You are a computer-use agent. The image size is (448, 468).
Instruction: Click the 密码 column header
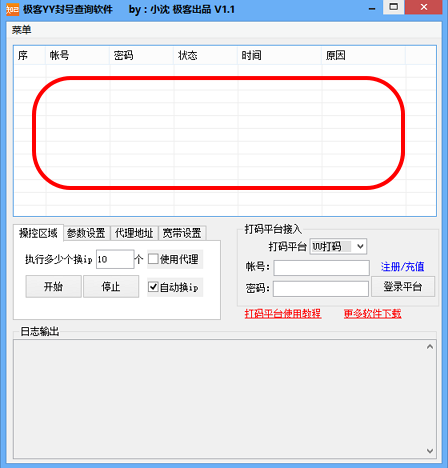coord(142,55)
